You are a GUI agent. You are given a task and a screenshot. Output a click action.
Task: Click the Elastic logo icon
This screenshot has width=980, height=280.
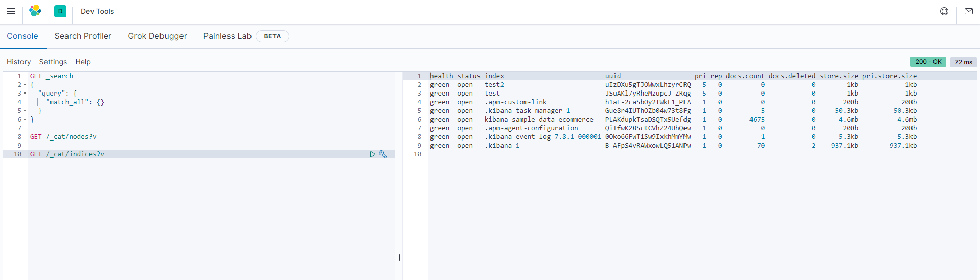click(x=35, y=11)
